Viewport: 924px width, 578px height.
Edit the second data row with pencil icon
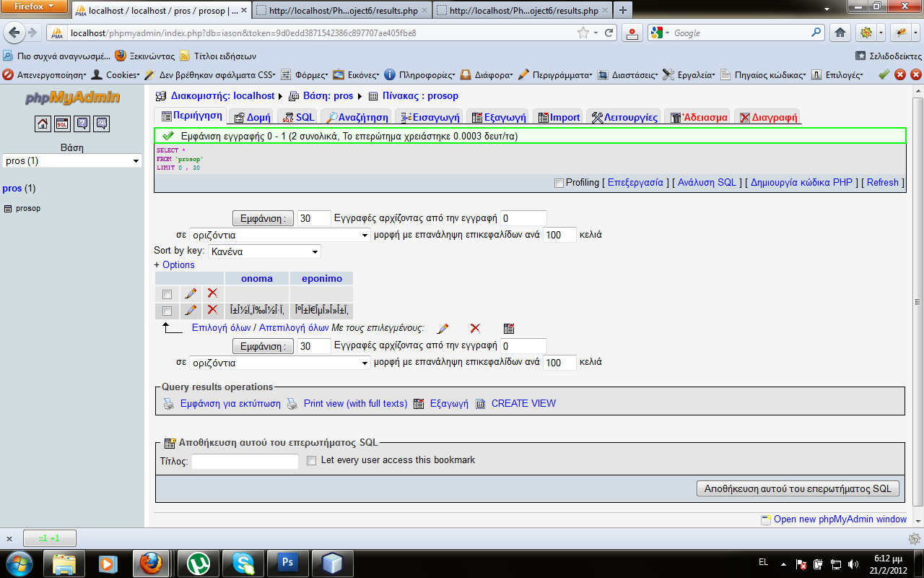[x=191, y=310]
